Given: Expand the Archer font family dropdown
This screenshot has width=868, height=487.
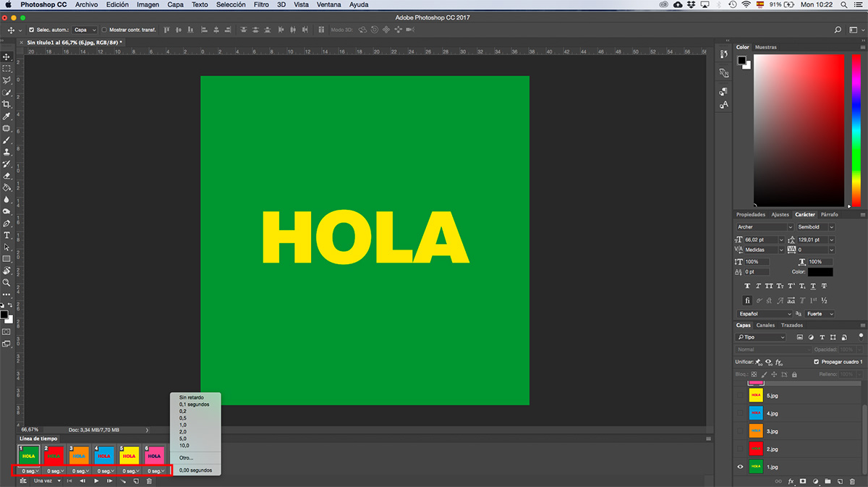Looking at the screenshot, I should click(x=764, y=227).
